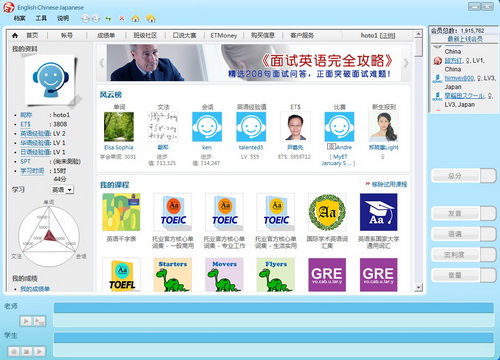Viewport: 500px width, 360px height.
Task: Open the Starters dinosaur course icon
Action: [x=173, y=275]
